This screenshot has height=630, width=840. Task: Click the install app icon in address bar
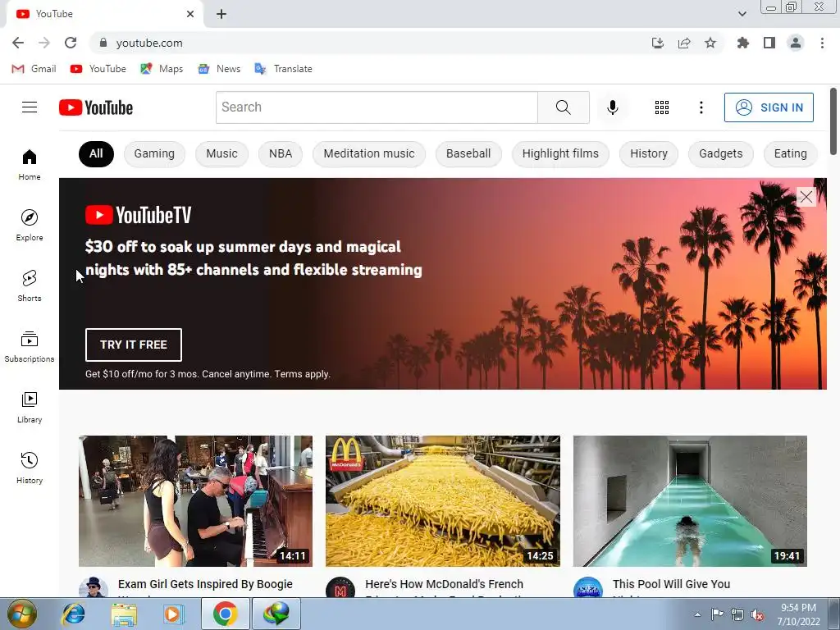pos(658,43)
